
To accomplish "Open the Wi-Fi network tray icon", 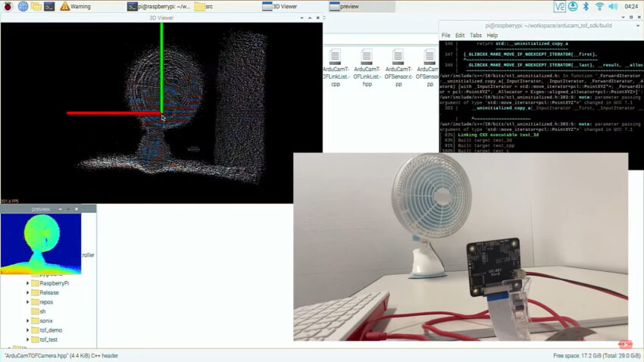I will (x=599, y=6).
